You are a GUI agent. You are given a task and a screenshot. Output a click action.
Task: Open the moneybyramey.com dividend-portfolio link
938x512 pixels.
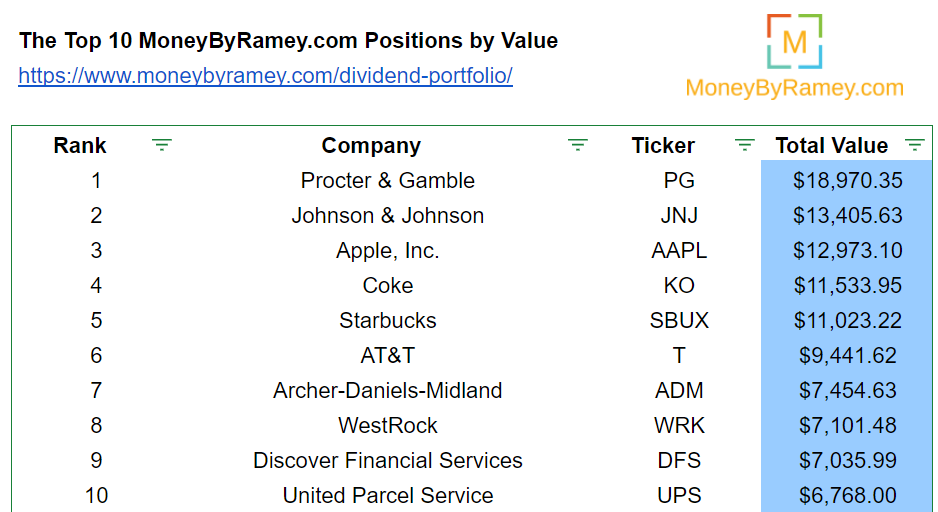(x=266, y=76)
